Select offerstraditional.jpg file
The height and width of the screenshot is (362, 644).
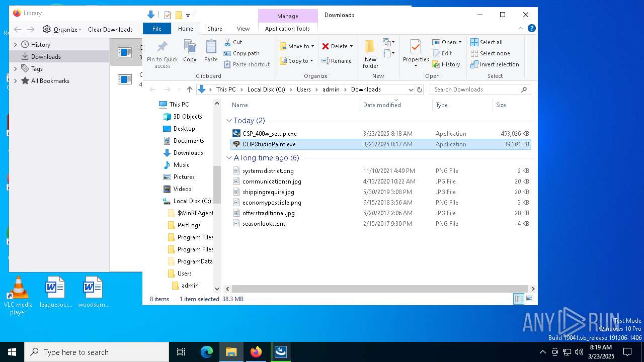tap(381, 213)
